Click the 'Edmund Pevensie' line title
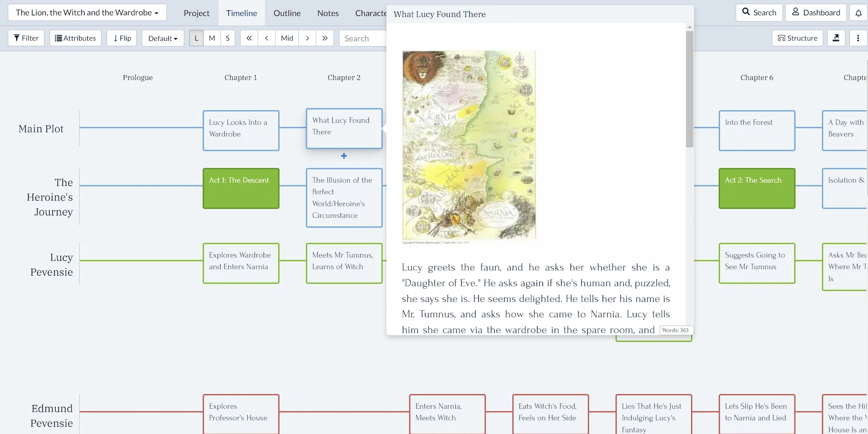 point(52,416)
